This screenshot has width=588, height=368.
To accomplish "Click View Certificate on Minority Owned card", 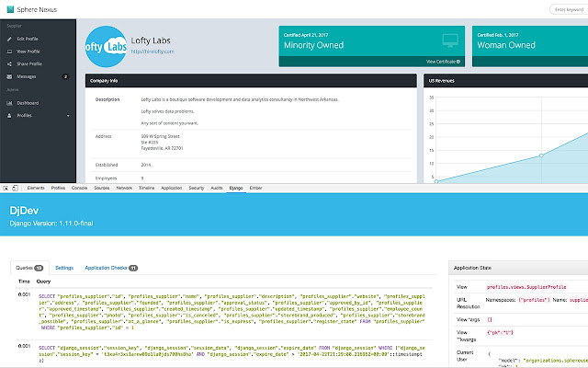I will (x=443, y=62).
